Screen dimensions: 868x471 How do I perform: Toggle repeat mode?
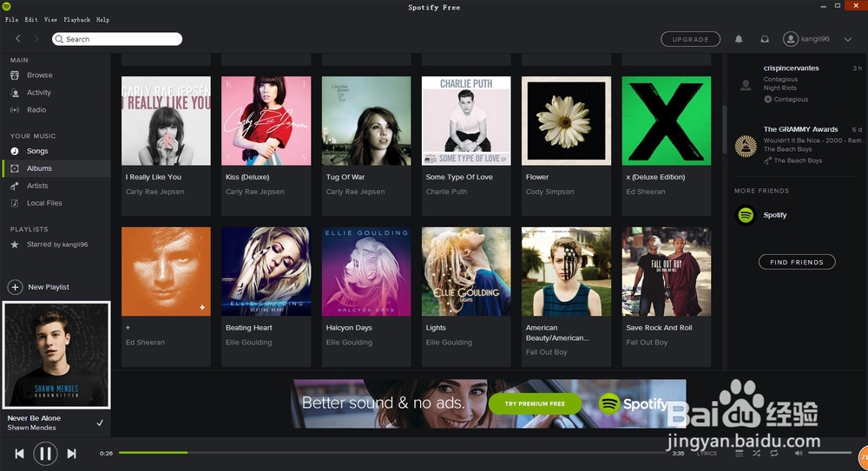tap(774, 454)
